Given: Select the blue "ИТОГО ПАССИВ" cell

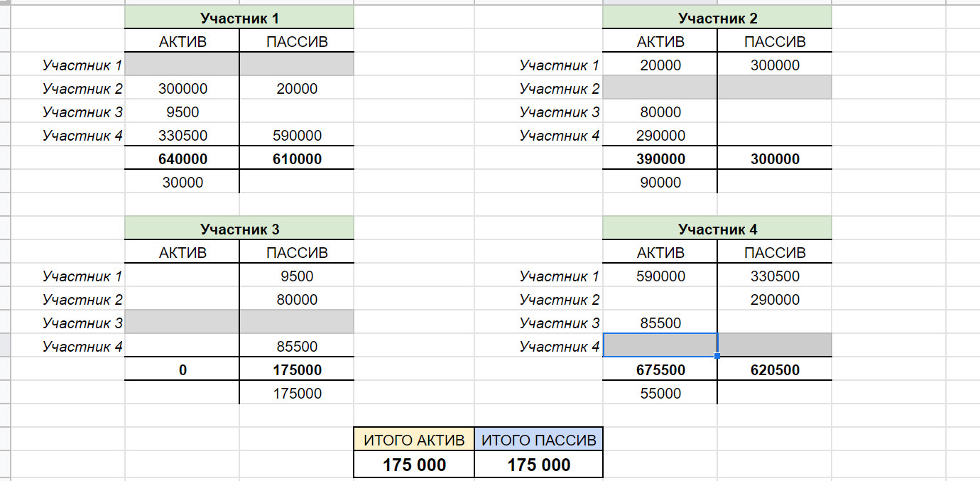Looking at the screenshot, I should [538, 440].
